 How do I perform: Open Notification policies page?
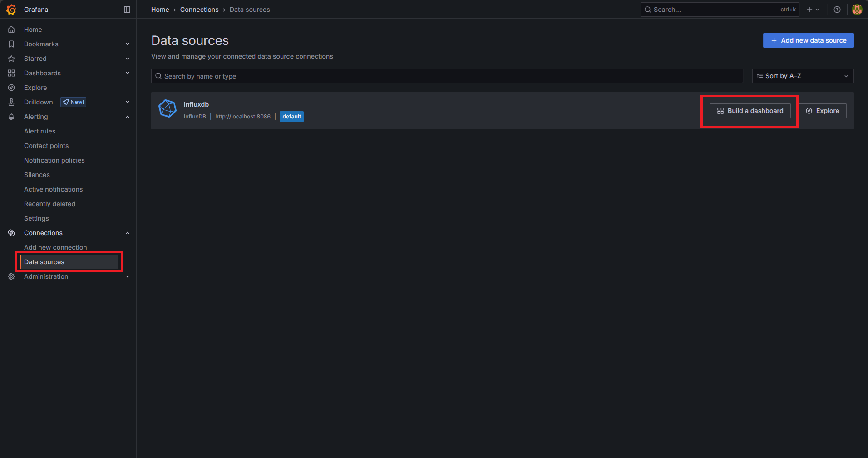[x=54, y=160]
